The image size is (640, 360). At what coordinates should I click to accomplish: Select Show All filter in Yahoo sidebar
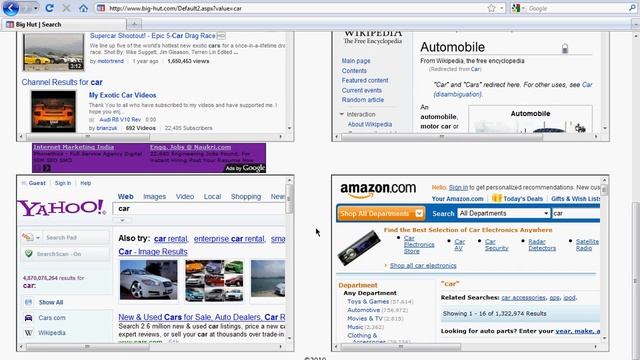(x=51, y=302)
